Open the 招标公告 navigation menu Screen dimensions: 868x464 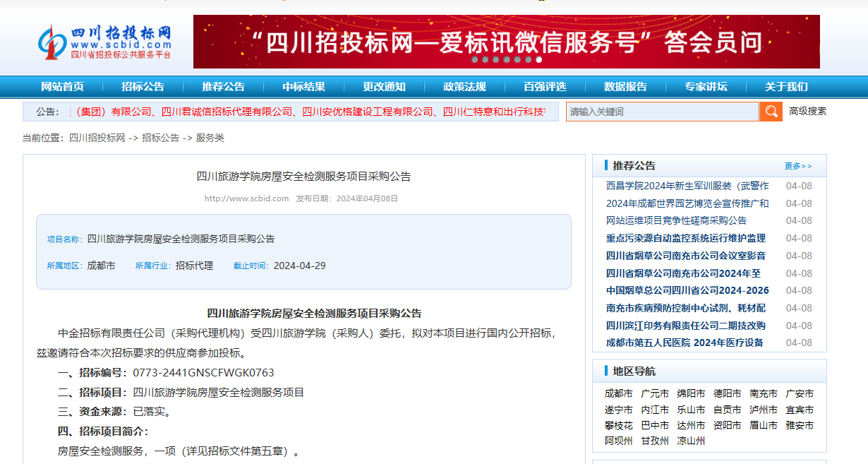[143, 87]
